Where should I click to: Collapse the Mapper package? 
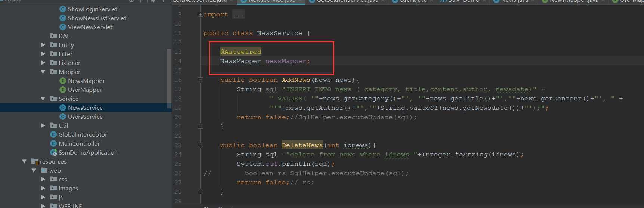[43, 72]
